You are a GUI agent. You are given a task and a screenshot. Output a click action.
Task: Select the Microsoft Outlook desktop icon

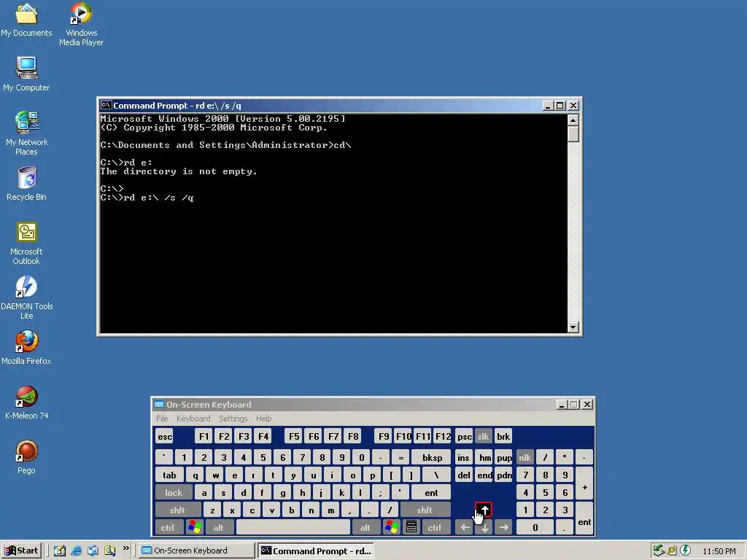point(26,243)
